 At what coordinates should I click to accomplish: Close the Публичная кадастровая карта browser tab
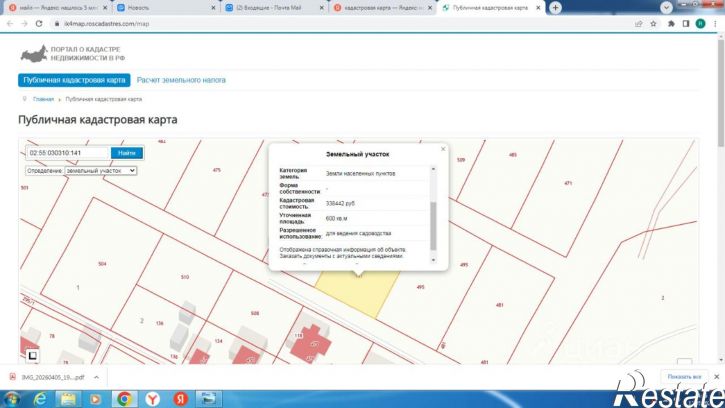pos(538,8)
